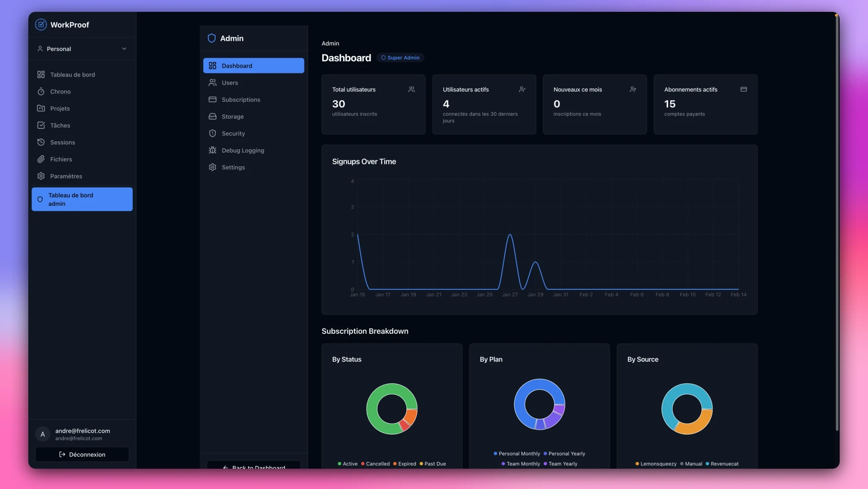Open the Projets section
The height and width of the screenshot is (489, 868).
[x=82, y=108]
